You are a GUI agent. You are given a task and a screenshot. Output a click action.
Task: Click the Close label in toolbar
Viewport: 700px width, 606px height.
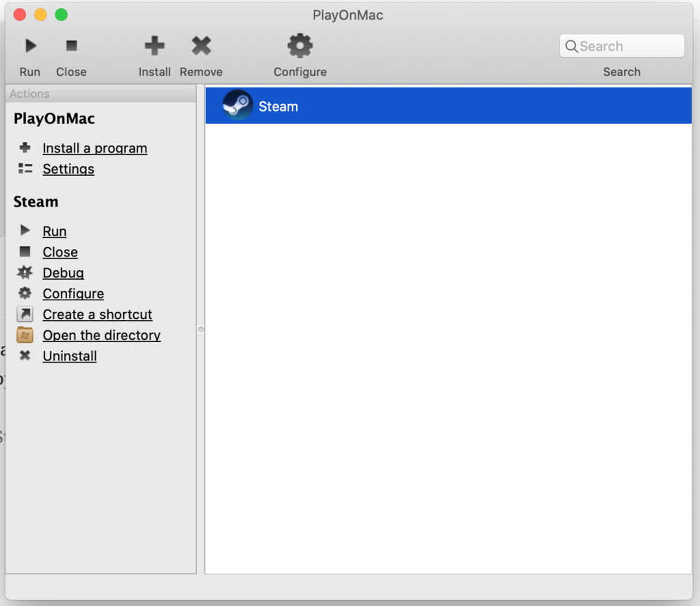[71, 72]
